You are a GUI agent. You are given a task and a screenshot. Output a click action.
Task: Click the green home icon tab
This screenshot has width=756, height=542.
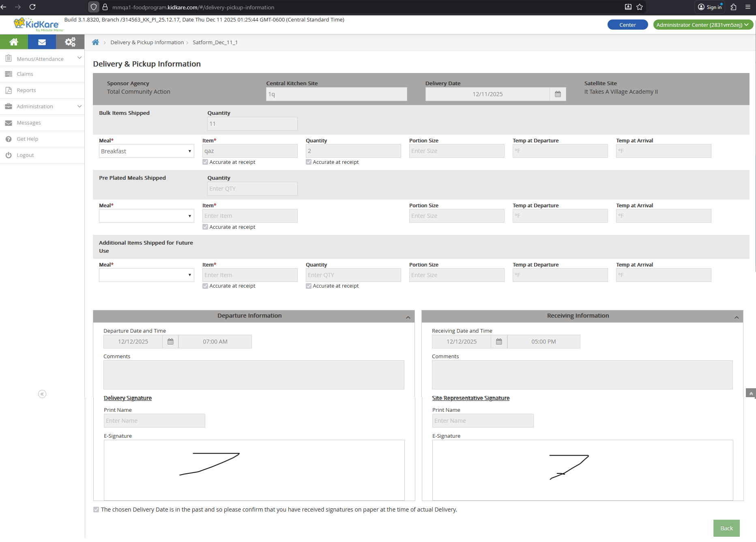(x=14, y=42)
